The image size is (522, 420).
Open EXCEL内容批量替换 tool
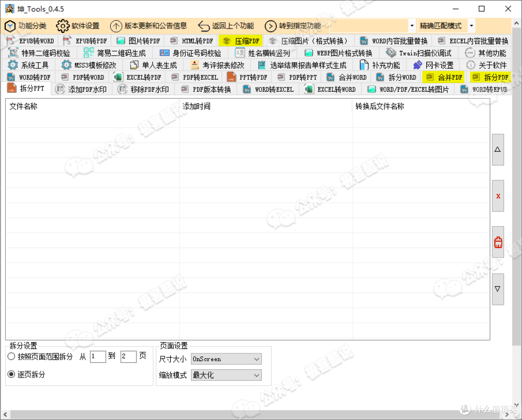click(473, 41)
